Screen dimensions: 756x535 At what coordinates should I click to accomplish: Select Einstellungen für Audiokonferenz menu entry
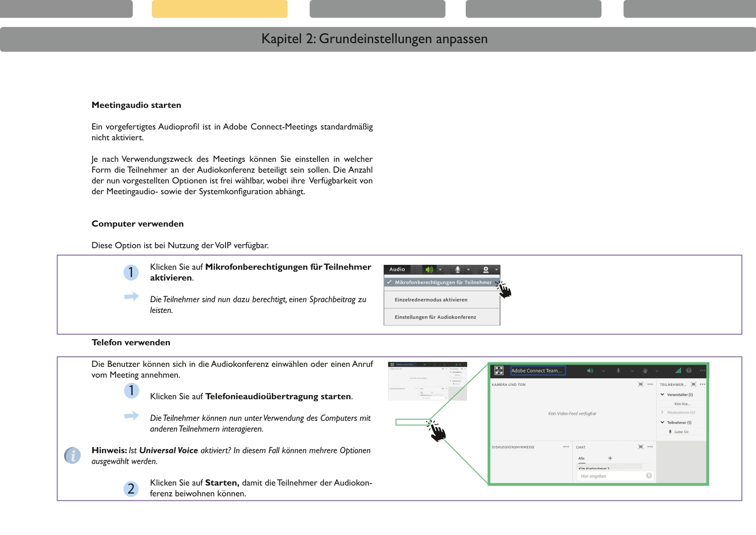(x=435, y=317)
